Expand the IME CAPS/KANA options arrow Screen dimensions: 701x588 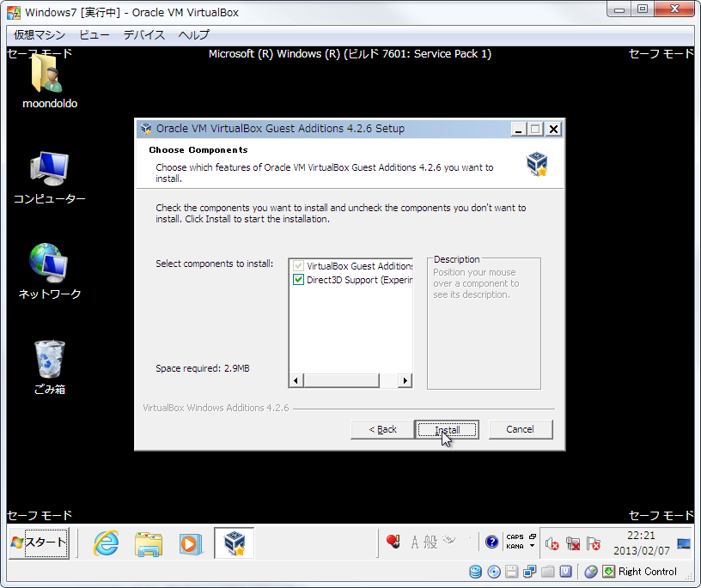pyautogui.click(x=532, y=546)
